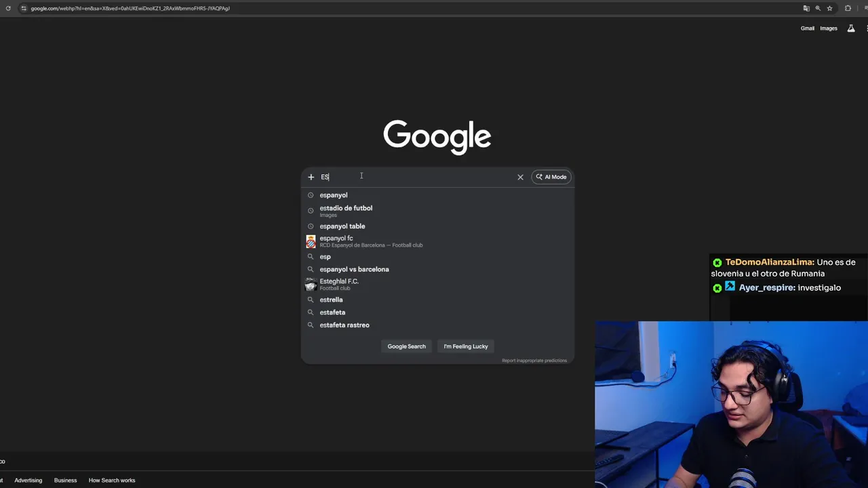Click magnifier icon beside 'estafeta rastreo'

(311, 325)
